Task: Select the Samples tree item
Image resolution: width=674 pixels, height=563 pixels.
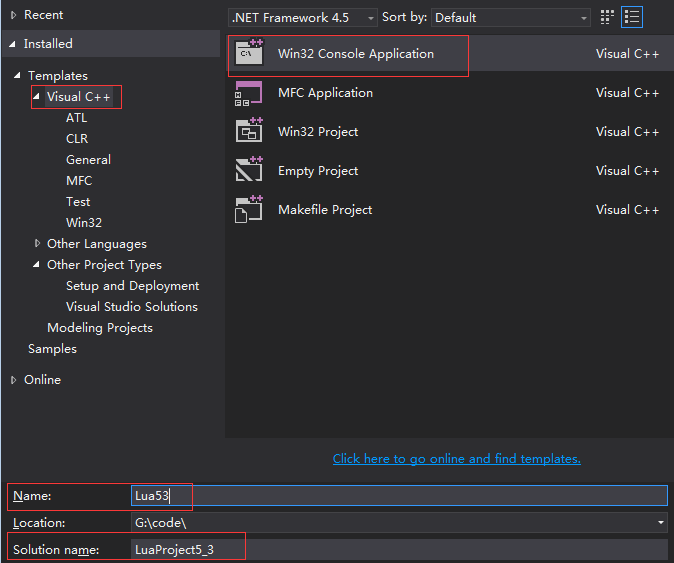Action: pyautogui.click(x=52, y=349)
